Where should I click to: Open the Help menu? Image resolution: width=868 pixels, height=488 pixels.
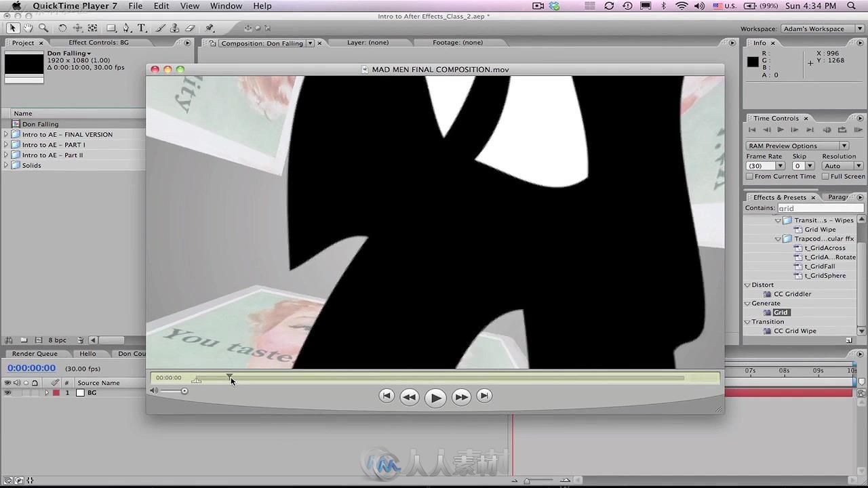coord(262,6)
